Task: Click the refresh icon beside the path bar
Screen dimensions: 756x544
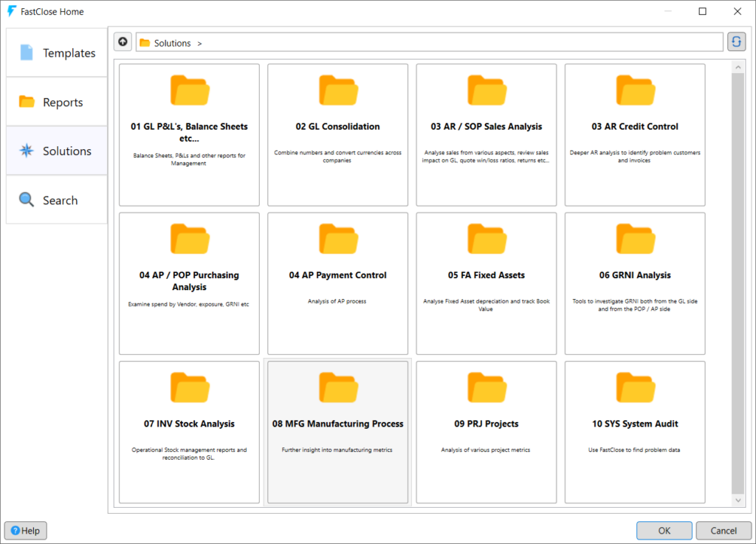Action: click(x=736, y=42)
